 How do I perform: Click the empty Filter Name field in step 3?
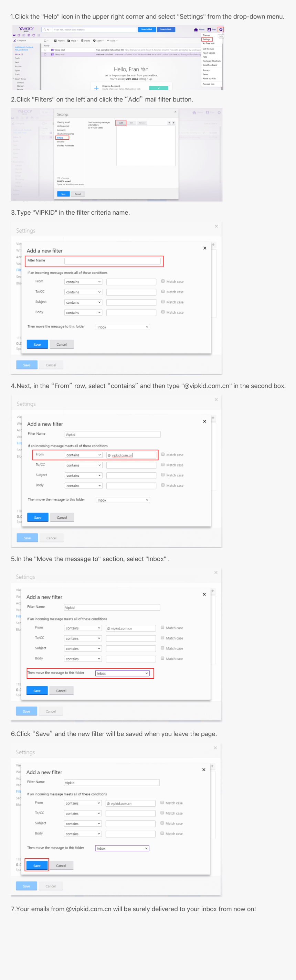click(113, 261)
